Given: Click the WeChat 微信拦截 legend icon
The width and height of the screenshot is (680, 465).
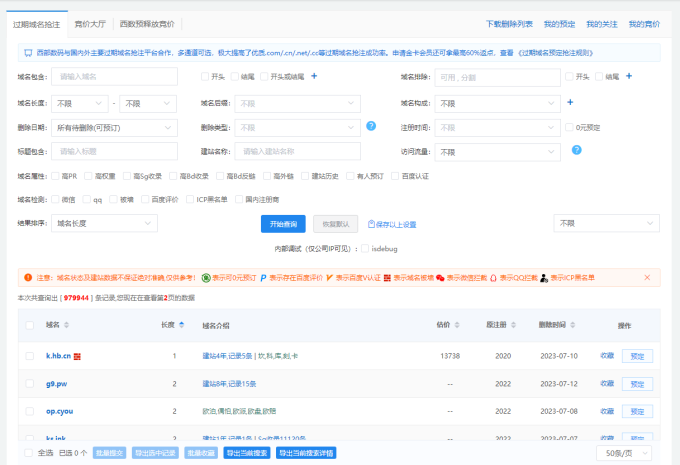Looking at the screenshot, I should 440,278.
